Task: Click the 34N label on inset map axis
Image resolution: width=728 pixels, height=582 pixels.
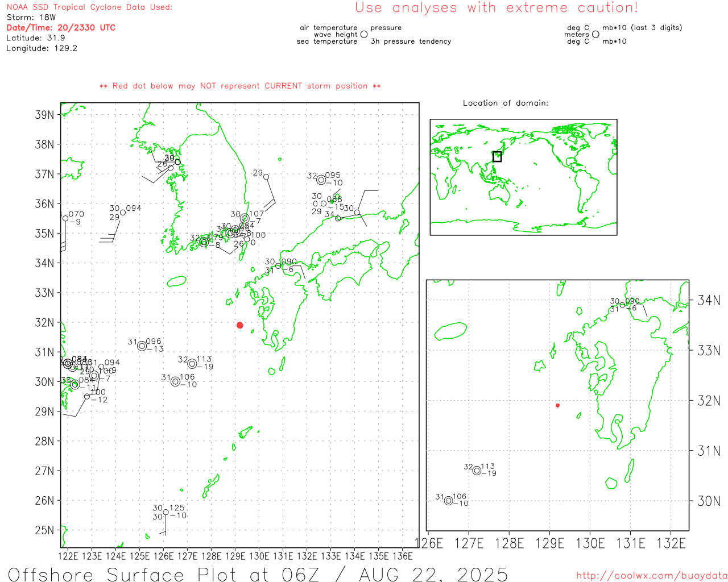Action: pyautogui.click(x=709, y=300)
